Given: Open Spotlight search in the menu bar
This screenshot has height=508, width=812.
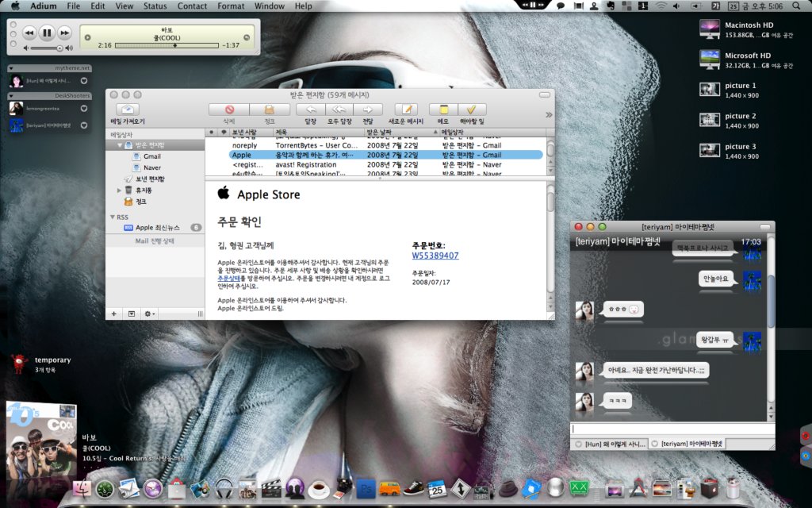Looking at the screenshot, I should point(796,6).
